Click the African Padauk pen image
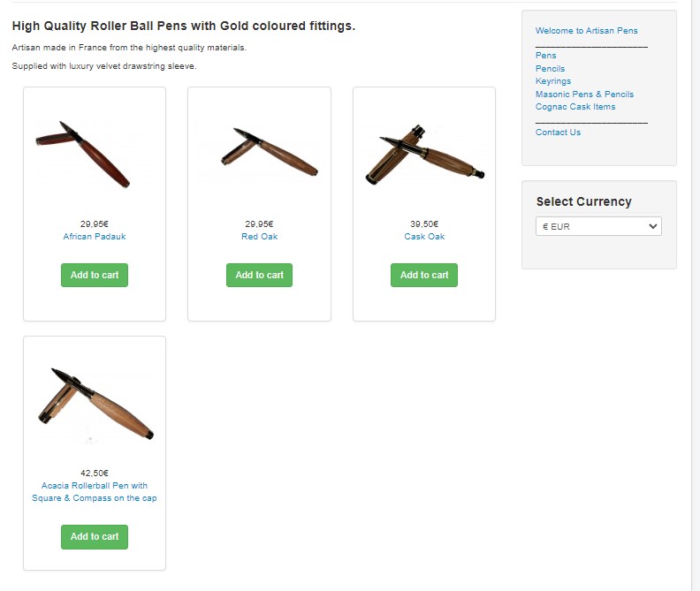This screenshot has height=591, width=700. click(x=84, y=153)
